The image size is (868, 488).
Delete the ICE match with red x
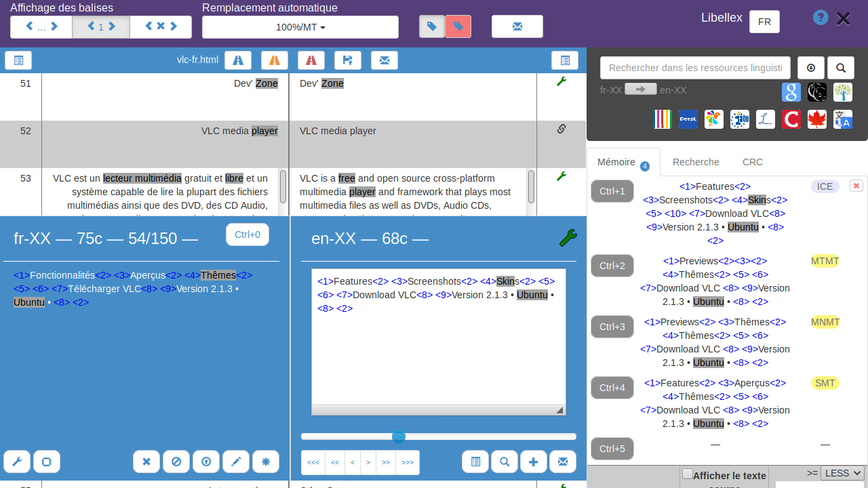856,186
